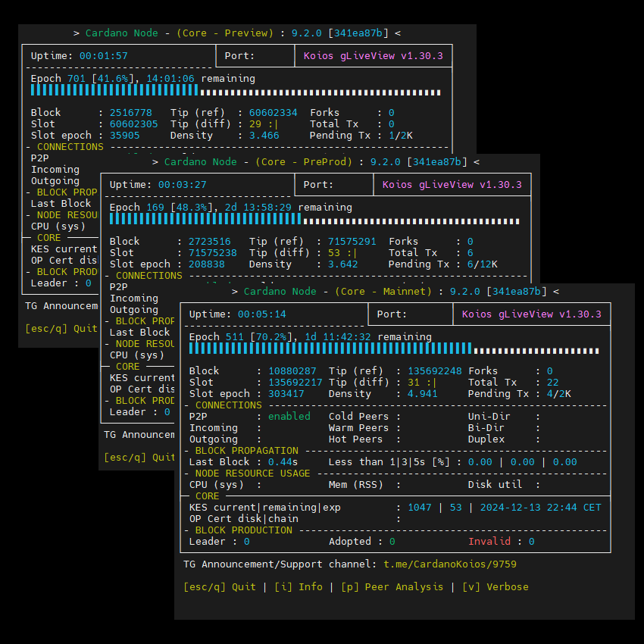The image size is (644, 644).
Task: Select PreProd Tip (ref) value 71575291
Action: coord(352,242)
